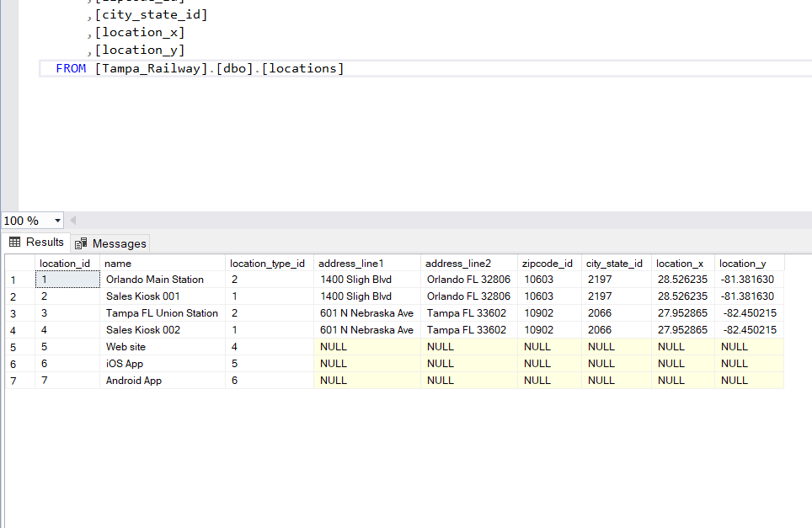Click the NULL address_line1 cell in Web site row
Screen dimensions: 812x528
(x=367, y=347)
